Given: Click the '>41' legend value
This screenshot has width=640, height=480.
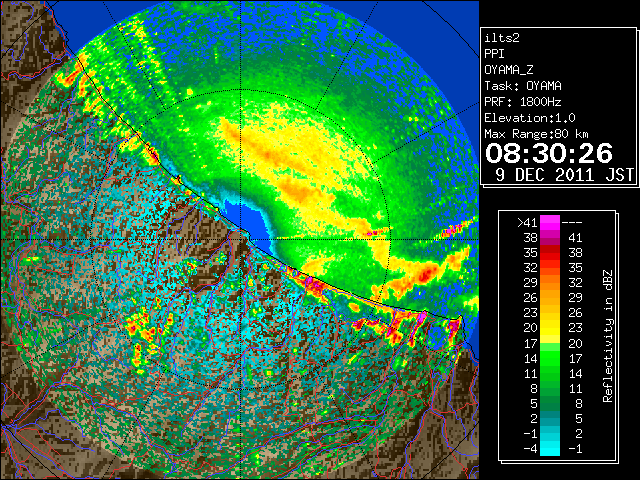Looking at the screenshot, I should pyautogui.click(x=527, y=223).
